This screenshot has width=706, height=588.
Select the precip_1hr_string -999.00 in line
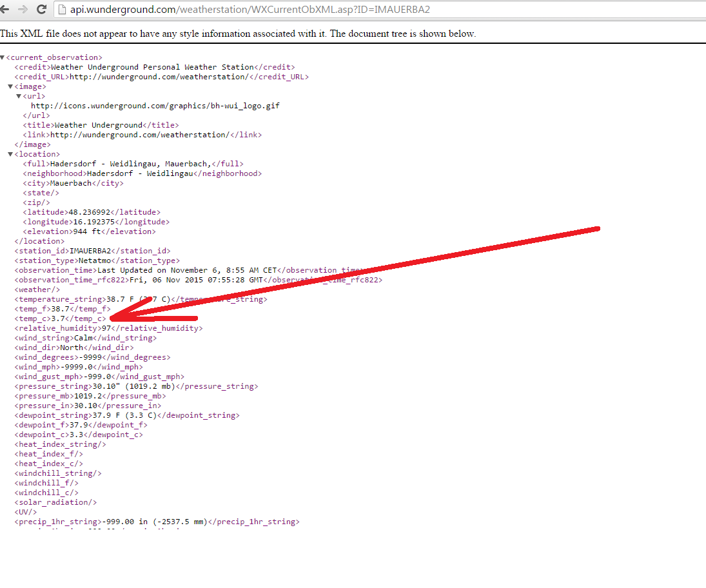(157, 522)
